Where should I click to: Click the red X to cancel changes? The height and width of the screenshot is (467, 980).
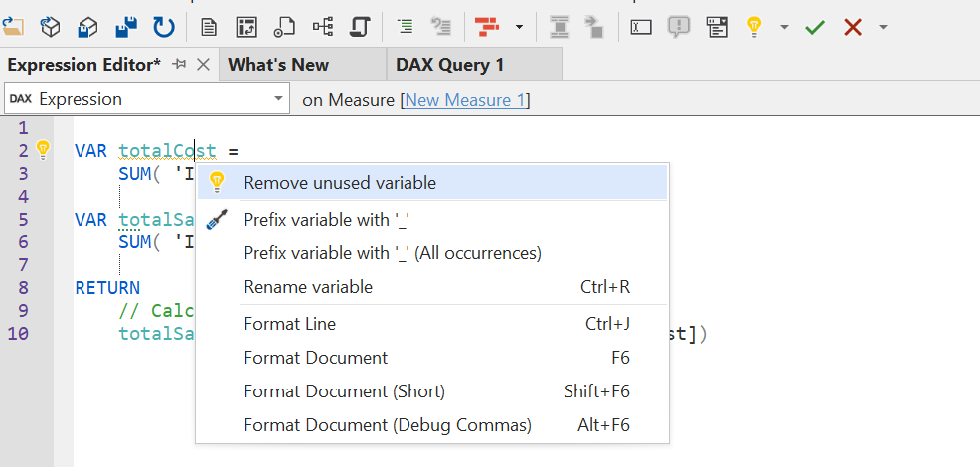point(852,27)
